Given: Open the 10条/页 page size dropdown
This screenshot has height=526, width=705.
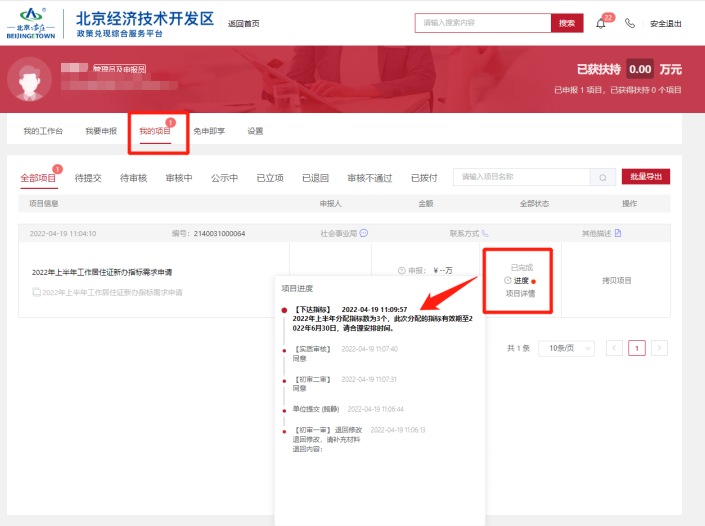Looking at the screenshot, I should [567, 348].
